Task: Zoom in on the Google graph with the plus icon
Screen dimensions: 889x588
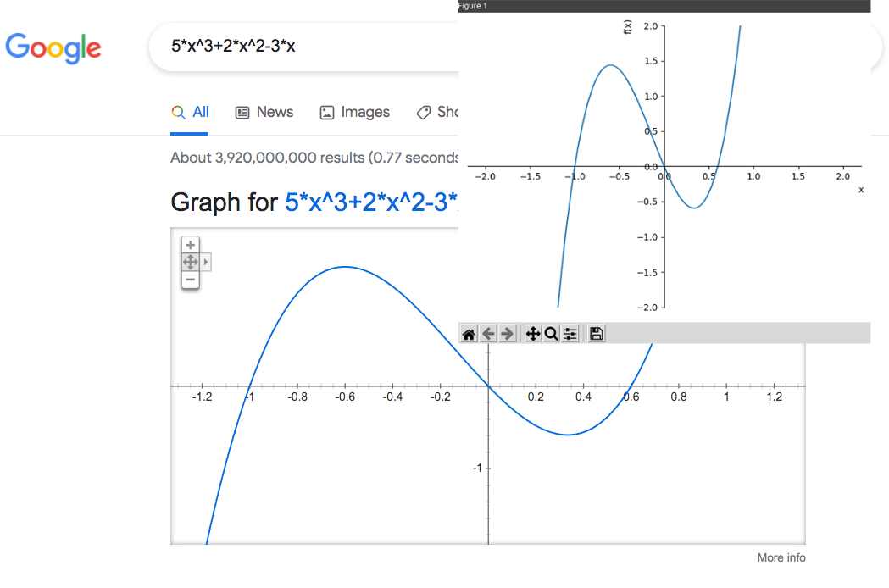Action: coord(190,244)
